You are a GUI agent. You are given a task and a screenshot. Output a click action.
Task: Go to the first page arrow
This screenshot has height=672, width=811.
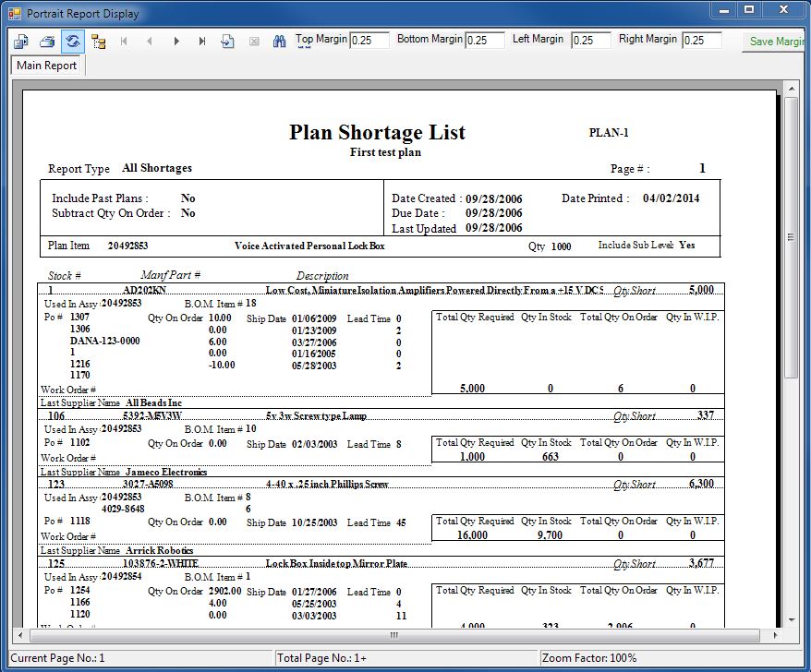124,42
